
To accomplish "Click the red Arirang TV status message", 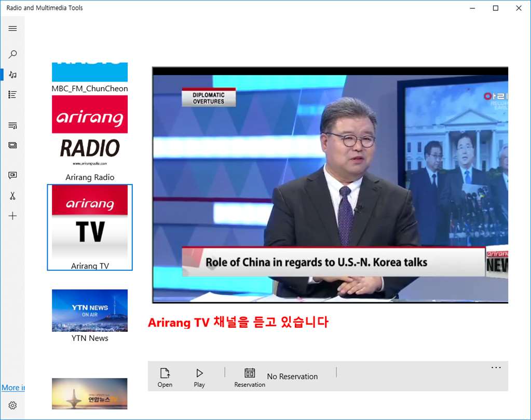I will [238, 323].
